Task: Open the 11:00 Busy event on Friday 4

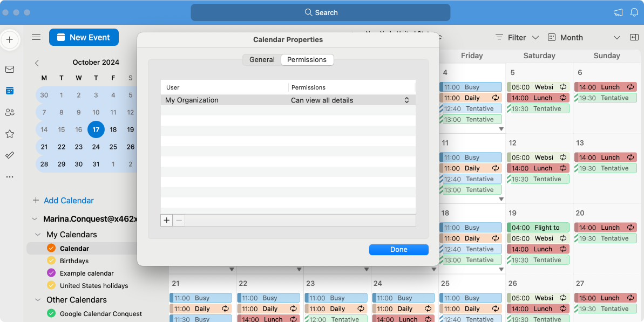Action: 471,87
